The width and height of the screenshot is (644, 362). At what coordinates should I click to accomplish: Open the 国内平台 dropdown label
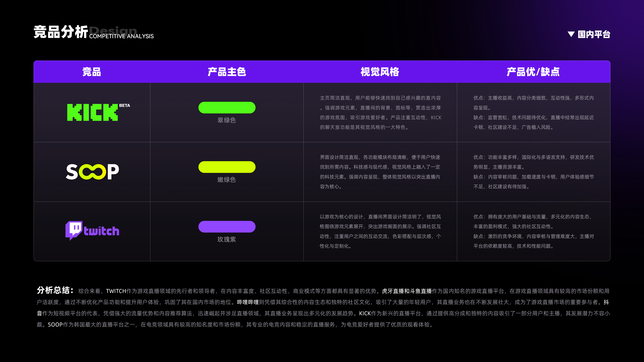[594, 34]
